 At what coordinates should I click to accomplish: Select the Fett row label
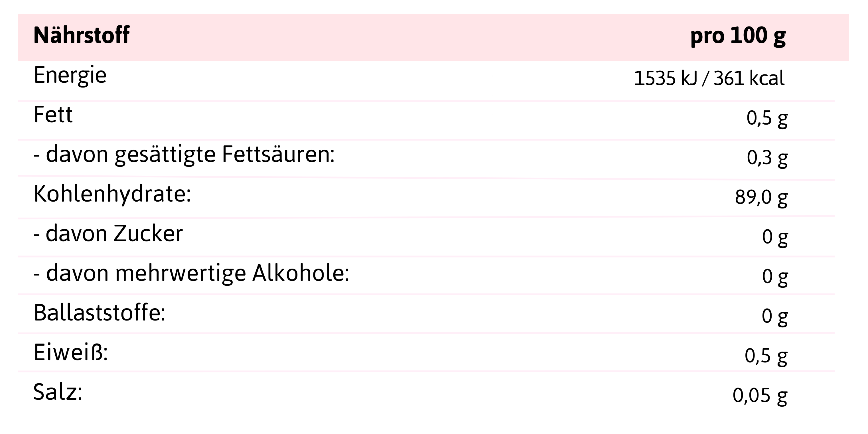(53, 115)
